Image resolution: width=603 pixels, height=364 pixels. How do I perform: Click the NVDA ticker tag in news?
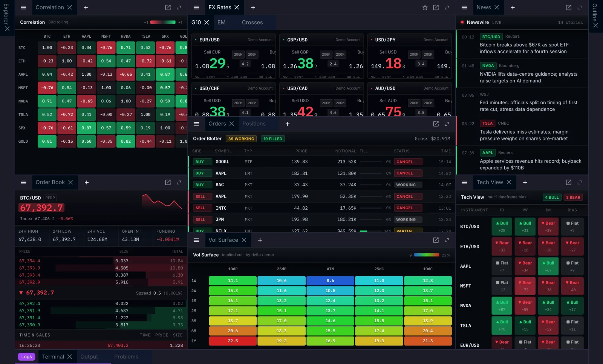[488, 65]
